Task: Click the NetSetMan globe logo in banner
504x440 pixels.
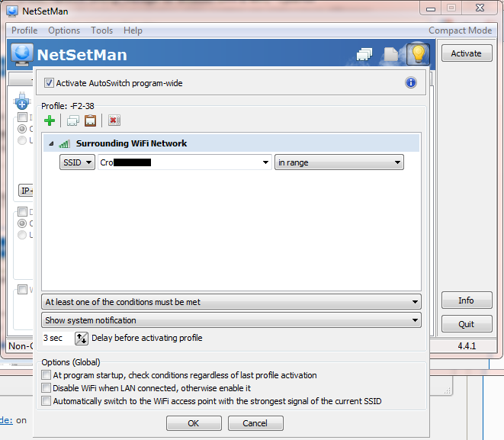Action: [x=22, y=53]
